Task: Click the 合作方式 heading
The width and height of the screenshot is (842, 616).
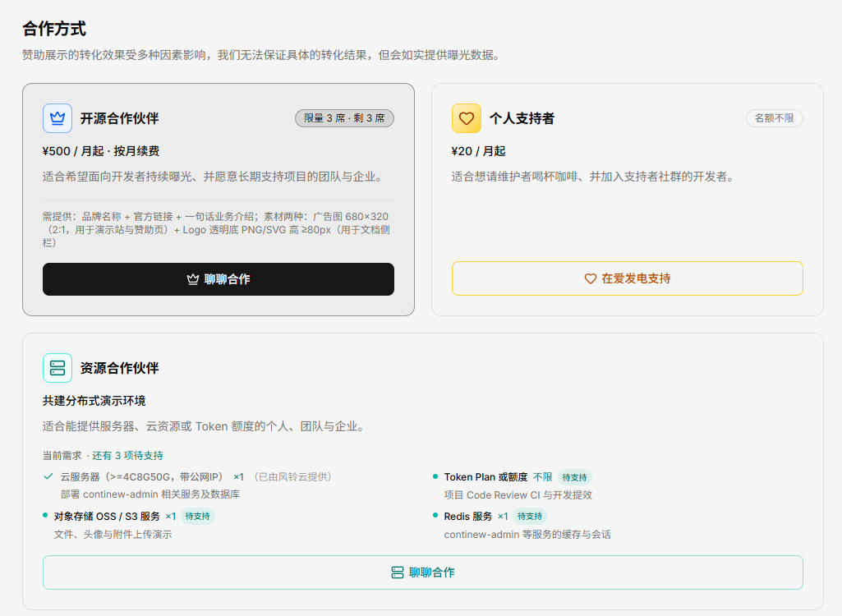Action: click(x=54, y=29)
